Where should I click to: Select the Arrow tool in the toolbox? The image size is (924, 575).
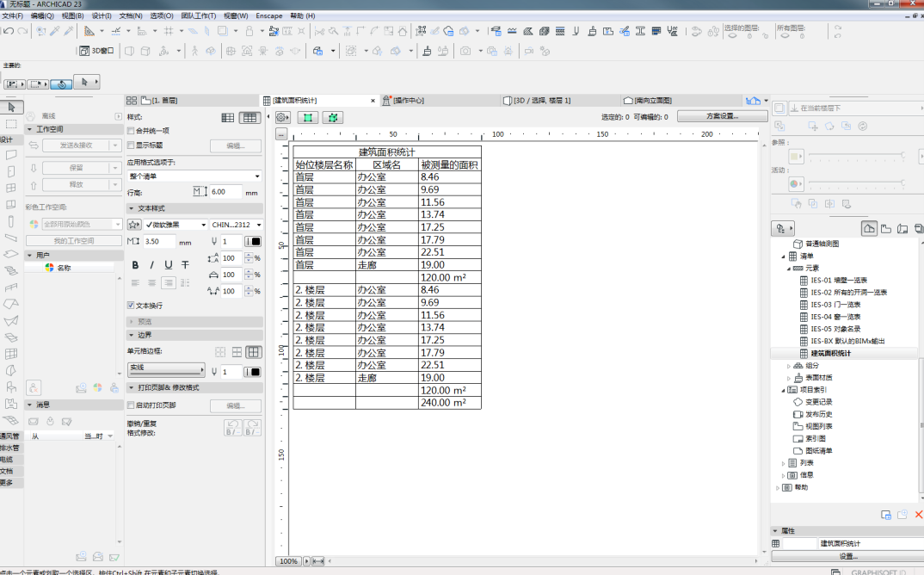point(11,107)
